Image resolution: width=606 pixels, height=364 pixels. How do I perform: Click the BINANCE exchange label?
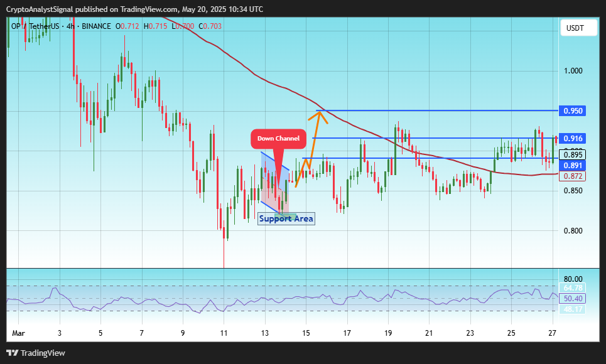pyautogui.click(x=96, y=26)
